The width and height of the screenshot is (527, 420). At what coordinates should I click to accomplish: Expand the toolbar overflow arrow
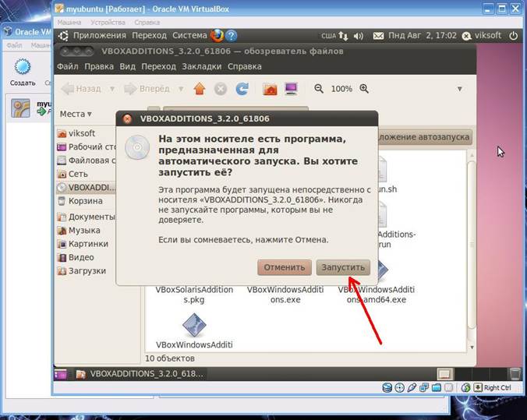click(459, 89)
